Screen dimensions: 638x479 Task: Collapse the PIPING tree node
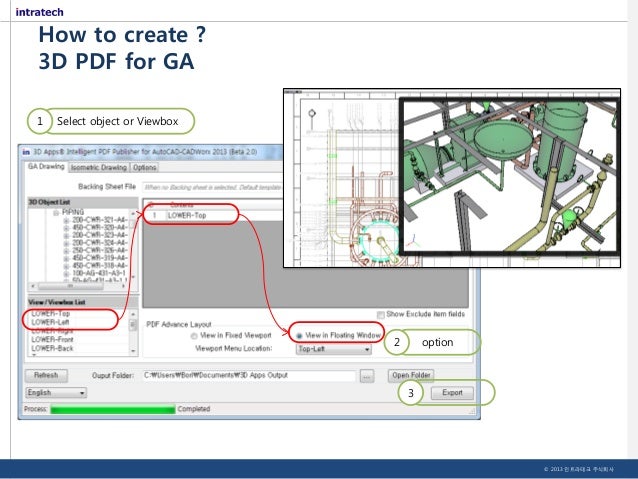click(56, 212)
